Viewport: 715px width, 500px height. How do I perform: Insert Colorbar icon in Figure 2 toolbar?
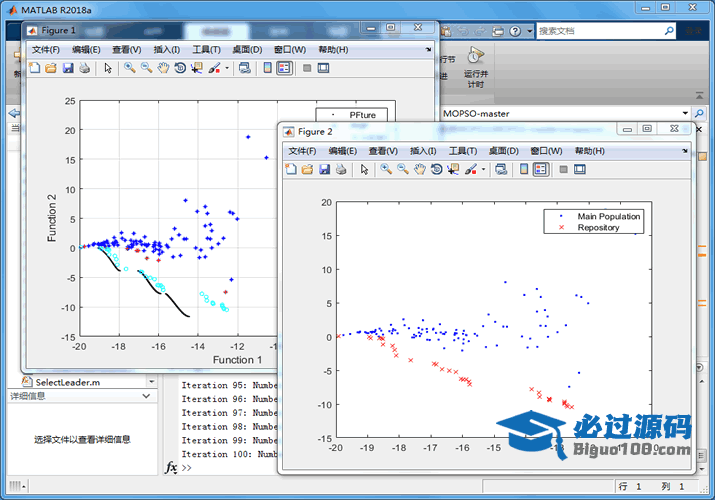tap(524, 170)
